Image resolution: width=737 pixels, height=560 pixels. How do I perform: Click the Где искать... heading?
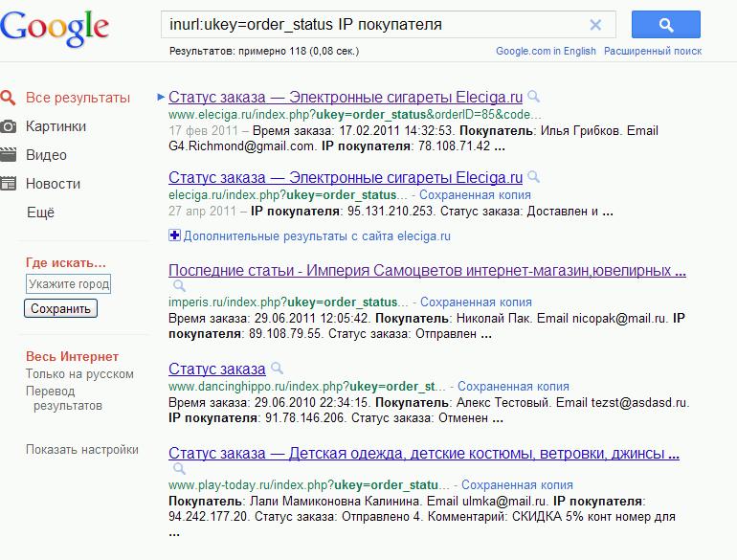(x=66, y=262)
